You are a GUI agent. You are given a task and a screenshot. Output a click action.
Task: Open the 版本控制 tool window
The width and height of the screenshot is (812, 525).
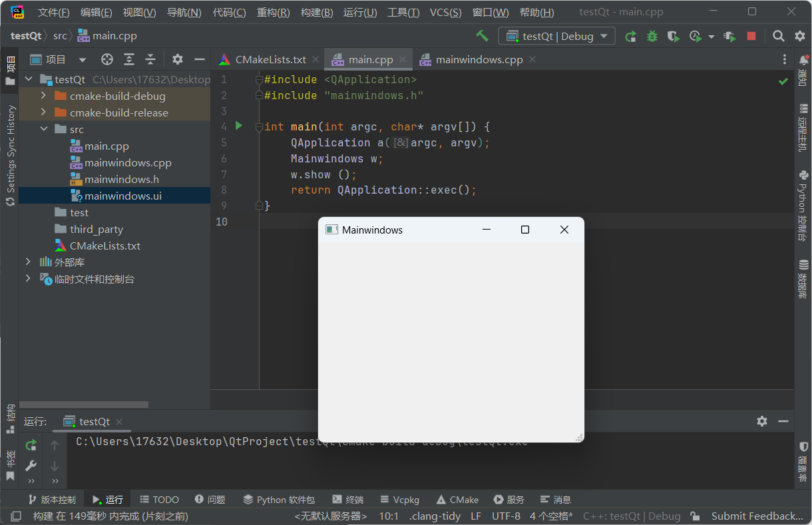coord(51,499)
